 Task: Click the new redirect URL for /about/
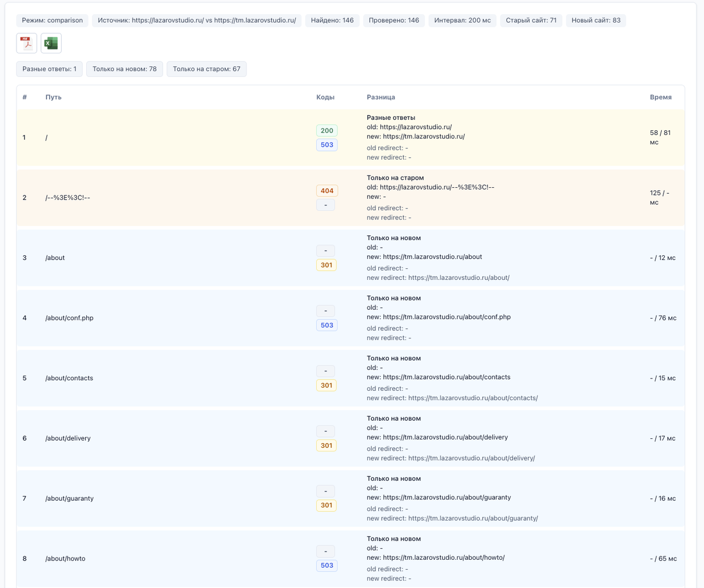coord(459,278)
